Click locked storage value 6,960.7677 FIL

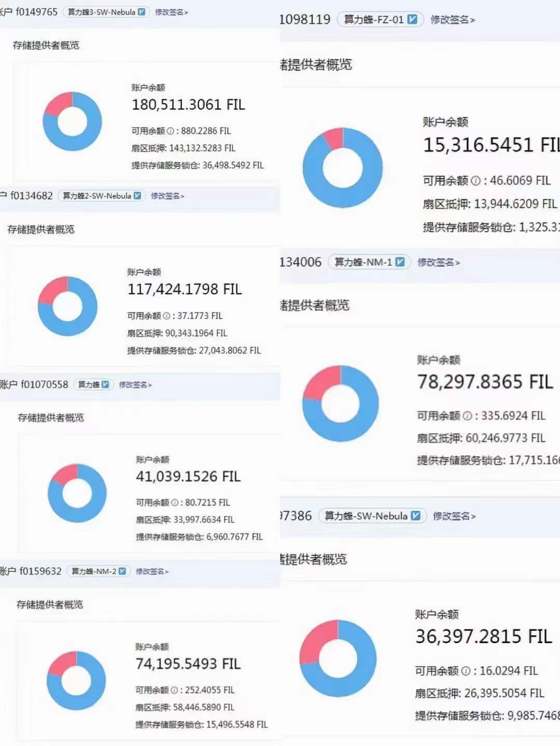(234, 536)
